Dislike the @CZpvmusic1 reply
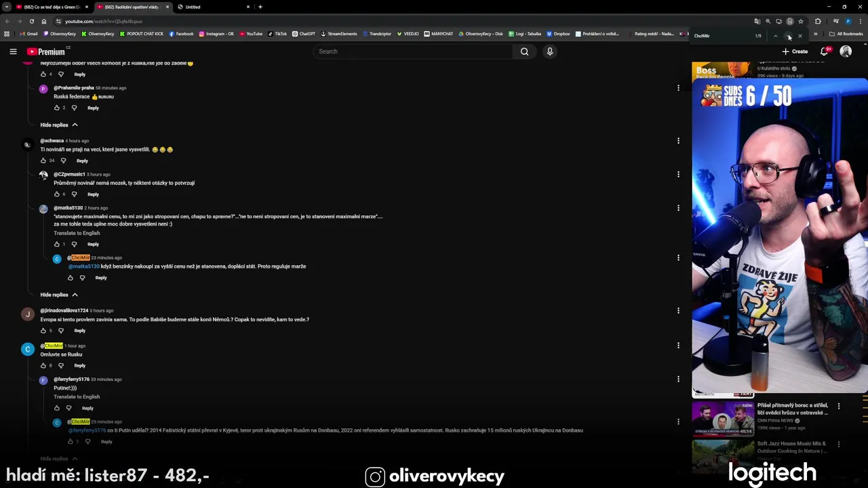Viewport: 868px width, 488px height. click(x=74, y=194)
